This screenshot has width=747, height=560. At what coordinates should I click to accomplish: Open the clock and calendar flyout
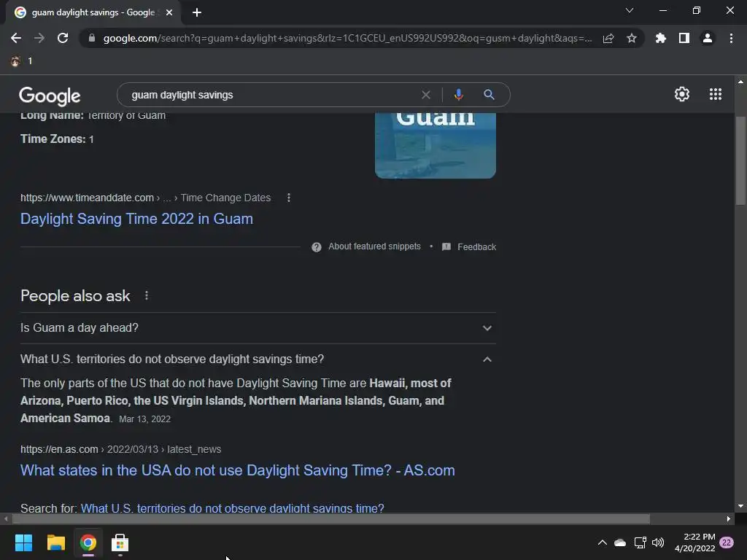tap(694, 542)
